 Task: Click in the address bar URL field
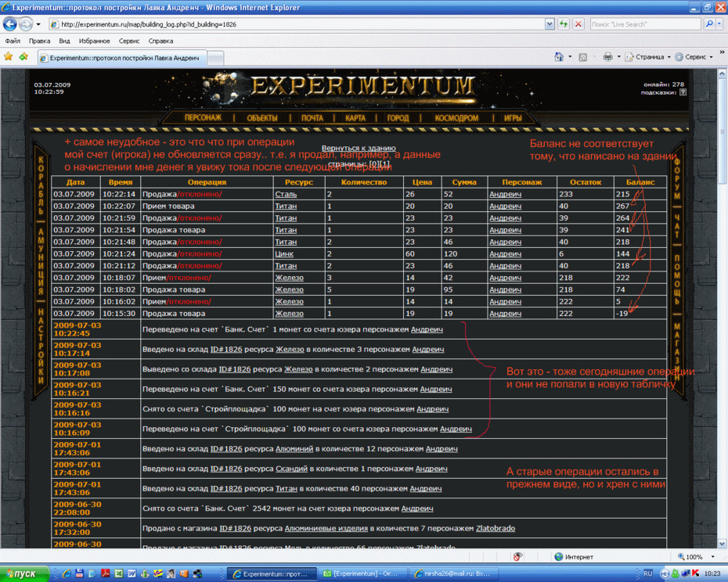click(x=297, y=24)
